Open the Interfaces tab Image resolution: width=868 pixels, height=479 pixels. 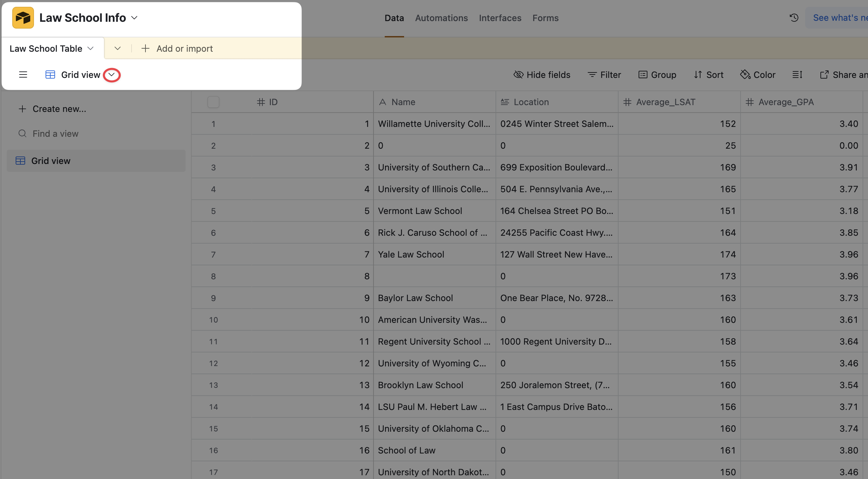tap(500, 18)
